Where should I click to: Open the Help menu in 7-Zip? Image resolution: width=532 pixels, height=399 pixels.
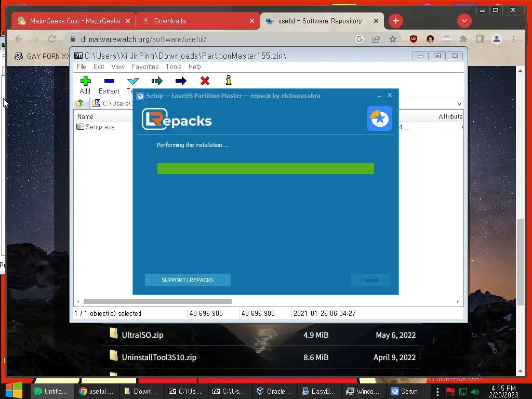pos(195,67)
